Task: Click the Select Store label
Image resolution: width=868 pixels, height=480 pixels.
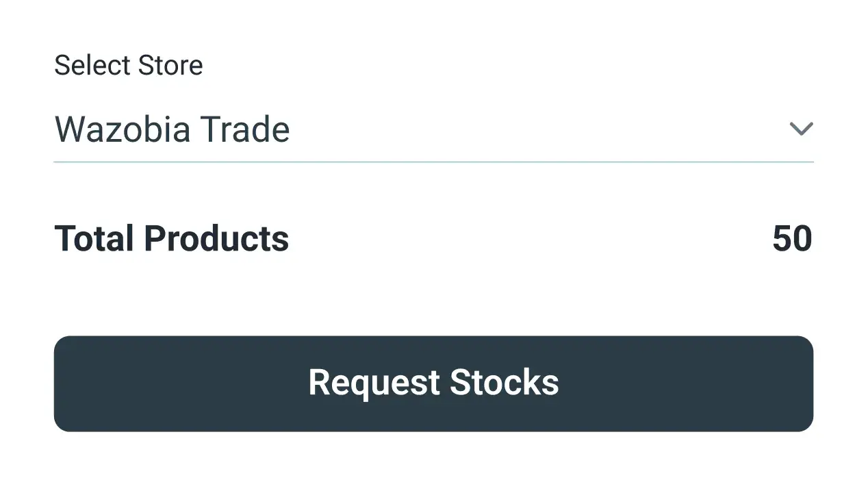Action: 129,66
